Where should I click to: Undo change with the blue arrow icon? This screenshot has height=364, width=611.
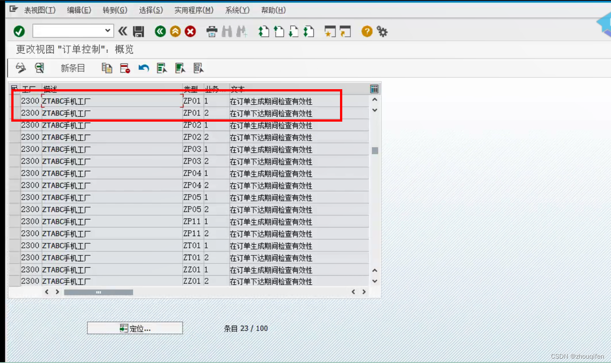144,68
